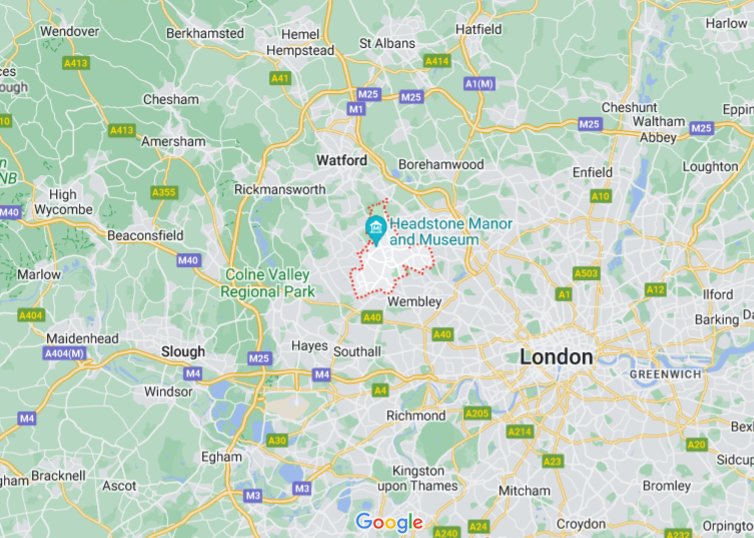Click the Slough town label
The height and width of the screenshot is (538, 754).
pyautogui.click(x=183, y=351)
